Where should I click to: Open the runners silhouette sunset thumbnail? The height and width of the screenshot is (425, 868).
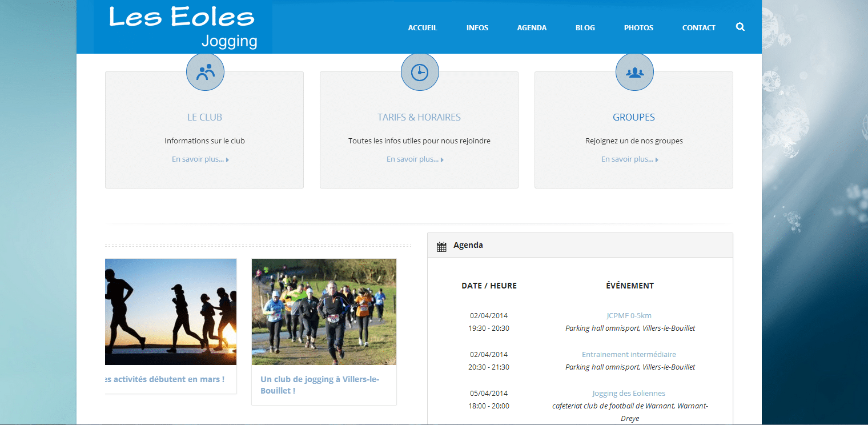point(171,312)
